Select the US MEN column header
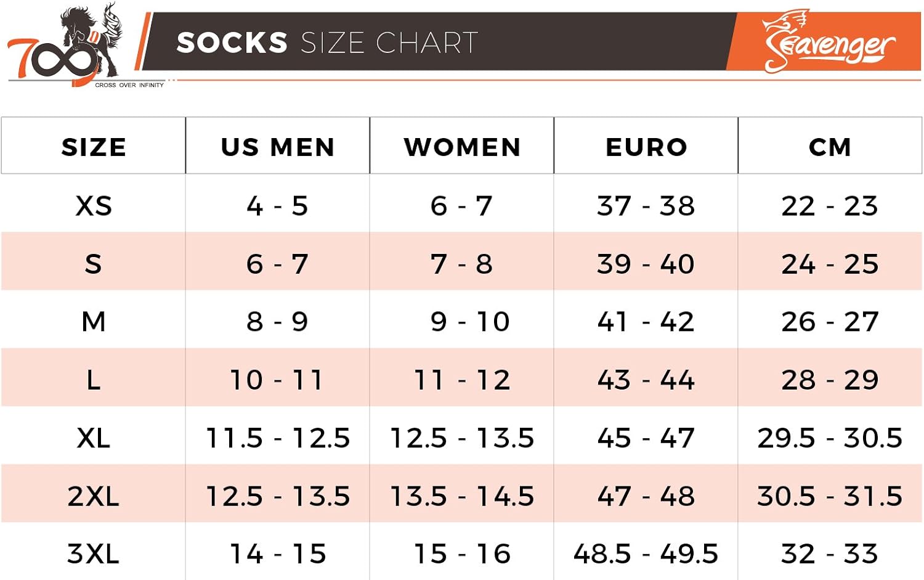The height and width of the screenshot is (580, 924). coord(278,147)
